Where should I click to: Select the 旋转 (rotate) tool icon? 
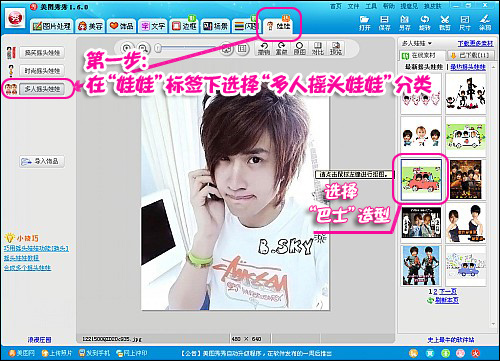(424, 23)
